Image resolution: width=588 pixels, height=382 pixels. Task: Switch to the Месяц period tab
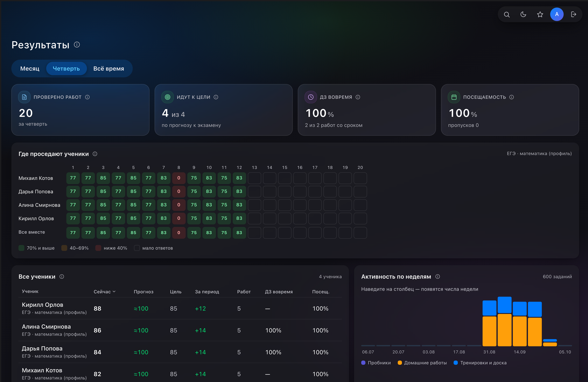tap(30, 68)
